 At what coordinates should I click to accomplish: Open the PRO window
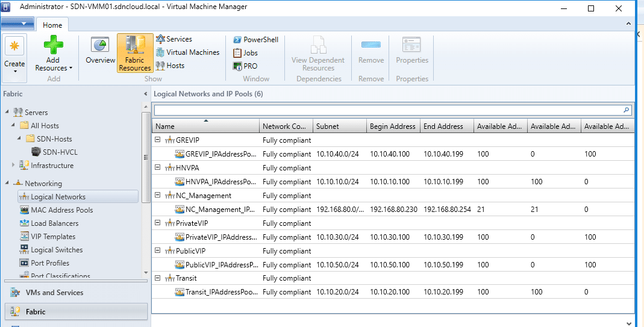[245, 66]
